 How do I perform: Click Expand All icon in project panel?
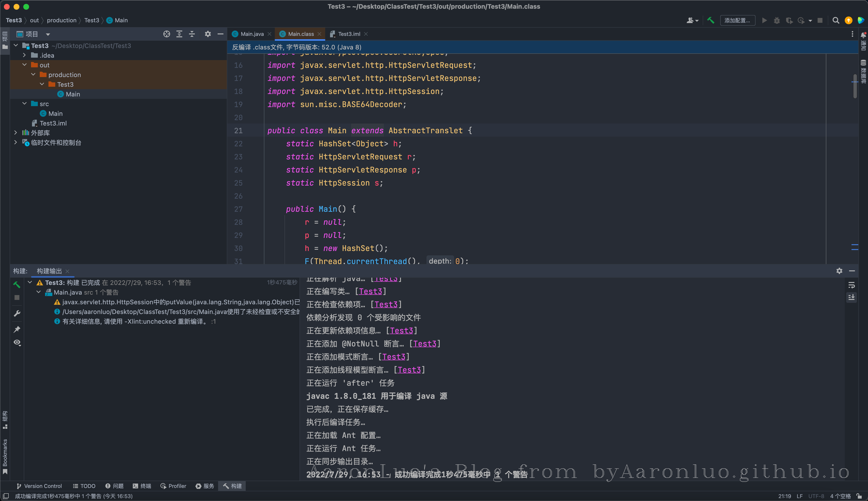click(179, 34)
